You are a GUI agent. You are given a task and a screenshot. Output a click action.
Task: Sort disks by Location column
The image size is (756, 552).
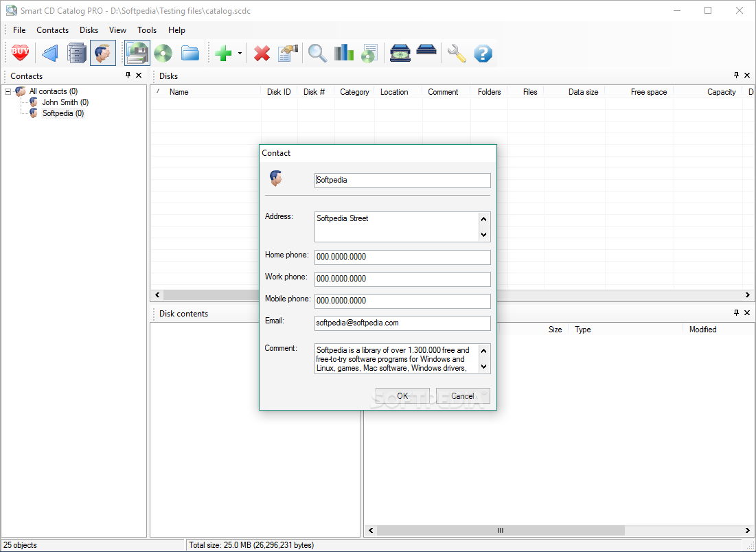(x=398, y=91)
